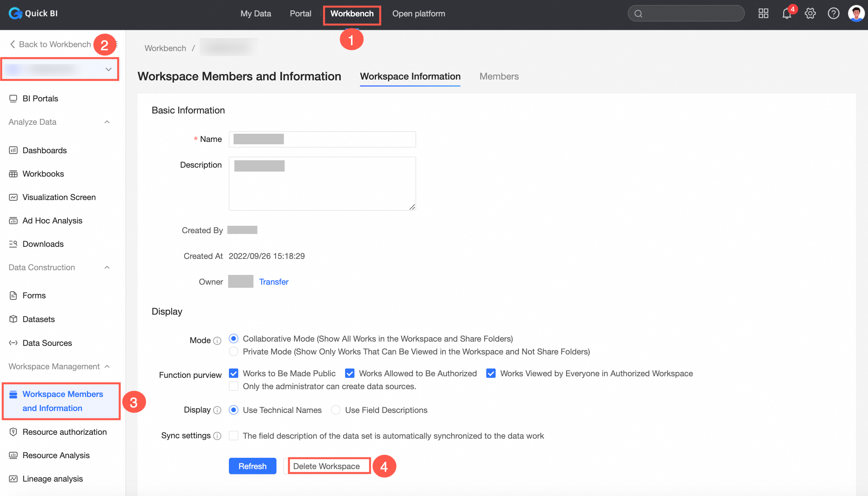
Task: Click the Workbench breadcrumb link
Action: coord(165,48)
